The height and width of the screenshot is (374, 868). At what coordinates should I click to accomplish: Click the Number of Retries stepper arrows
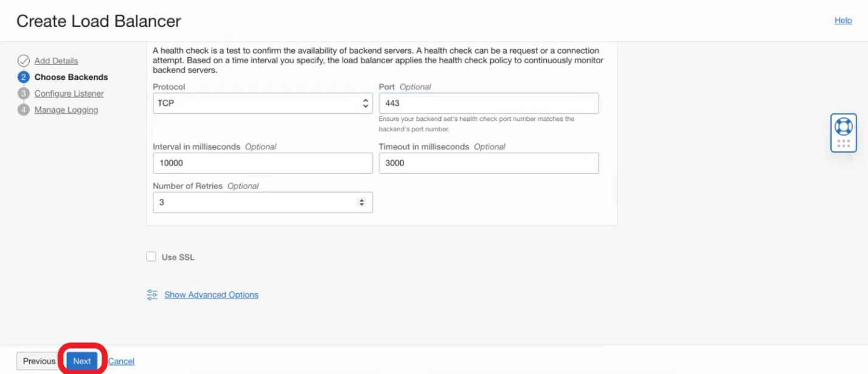[362, 203]
